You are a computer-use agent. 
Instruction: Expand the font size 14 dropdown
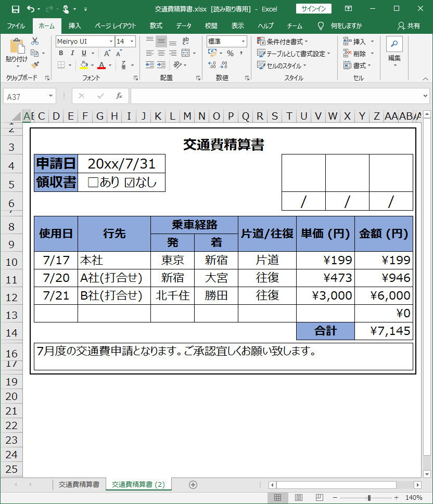132,41
